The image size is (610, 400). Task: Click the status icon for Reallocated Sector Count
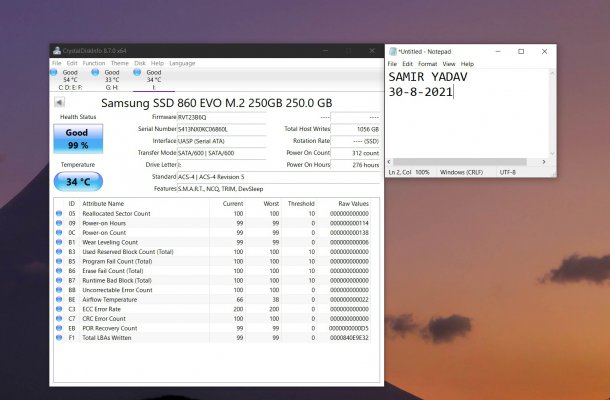[x=59, y=213]
